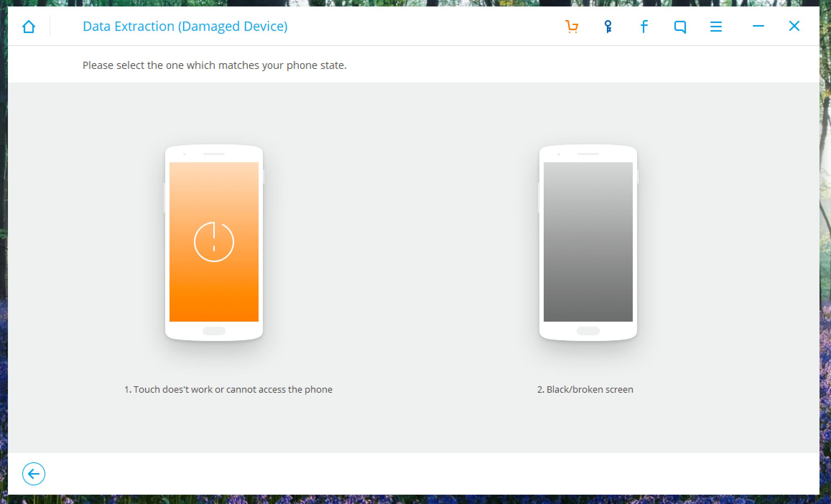The image size is (831, 504).
Task: Click the orange phone's earpiece speaker
Action: [214, 154]
